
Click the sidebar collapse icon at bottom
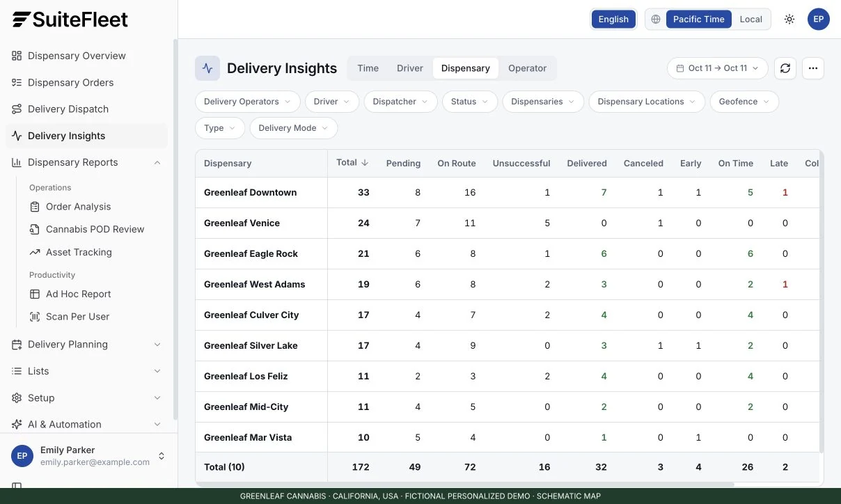(x=17, y=487)
